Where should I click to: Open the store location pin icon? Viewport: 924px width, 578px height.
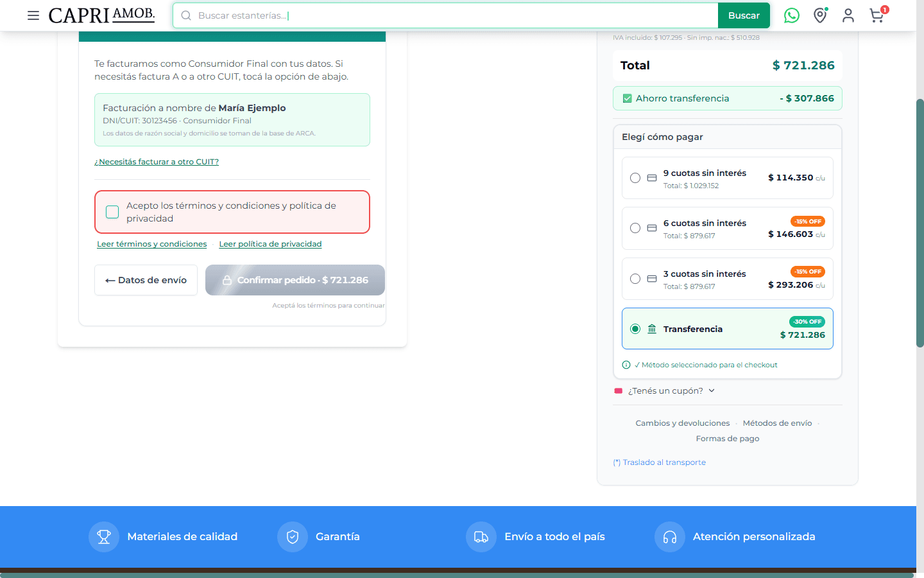coord(820,15)
